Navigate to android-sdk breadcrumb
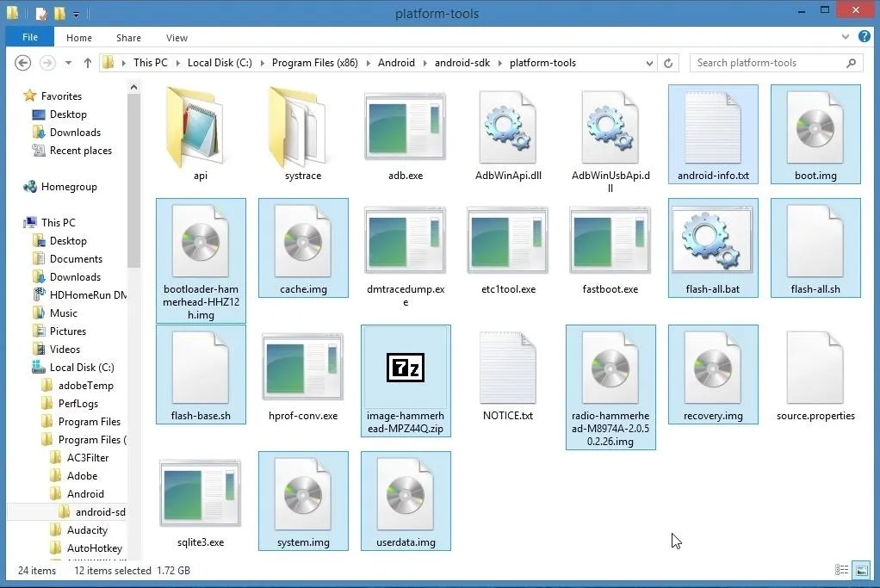 pos(462,63)
